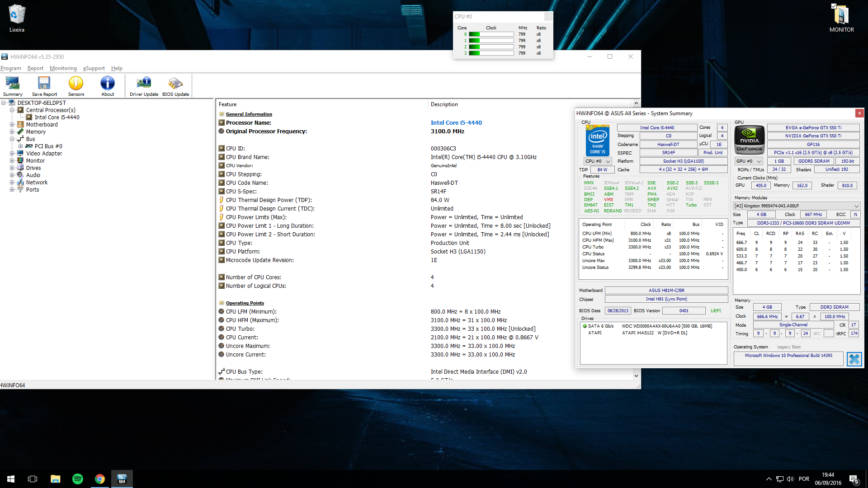Screen dimensions: 868x488
Task: Select the Motherboard icon in the tree
Action: coord(20,125)
